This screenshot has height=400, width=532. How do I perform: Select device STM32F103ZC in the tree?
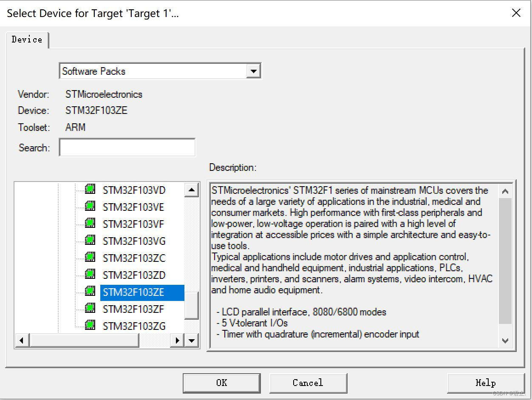134,258
